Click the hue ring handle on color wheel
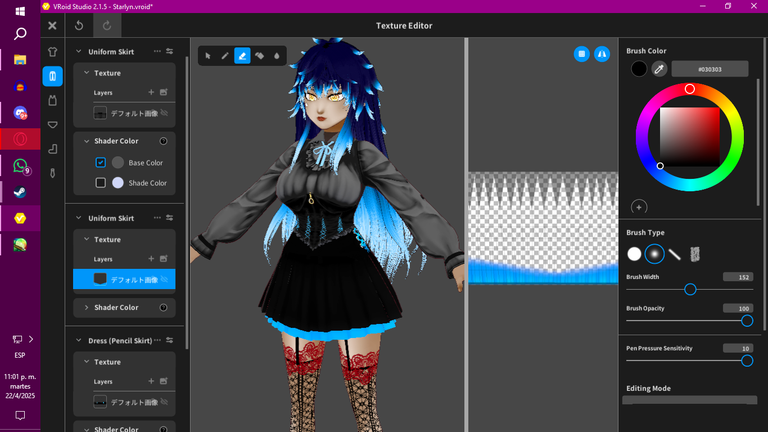 coord(690,89)
